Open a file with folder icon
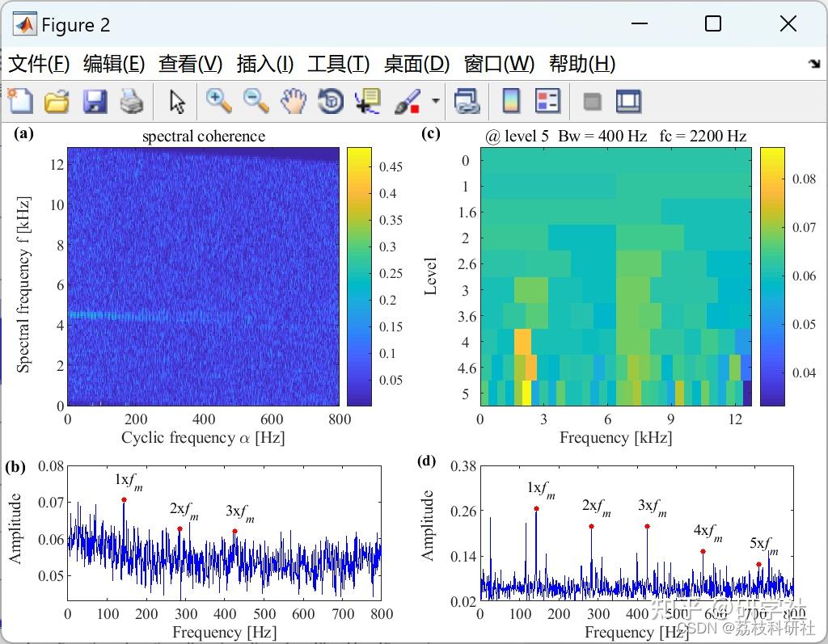The image size is (828, 644). click(57, 101)
